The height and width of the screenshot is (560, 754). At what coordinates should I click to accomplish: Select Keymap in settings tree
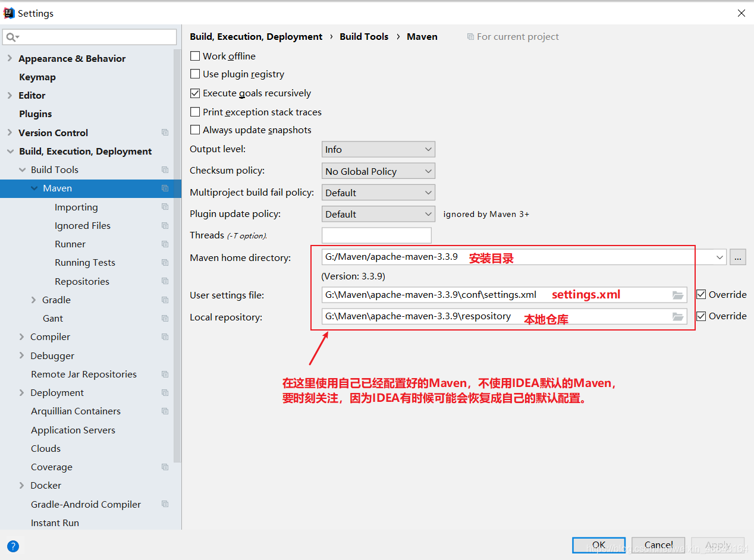(x=37, y=77)
